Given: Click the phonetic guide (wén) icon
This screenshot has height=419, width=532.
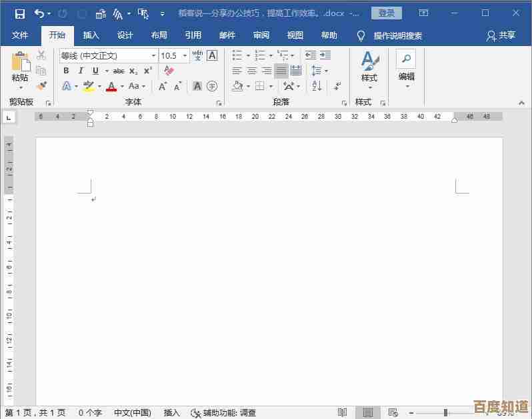Looking at the screenshot, I should [x=197, y=55].
